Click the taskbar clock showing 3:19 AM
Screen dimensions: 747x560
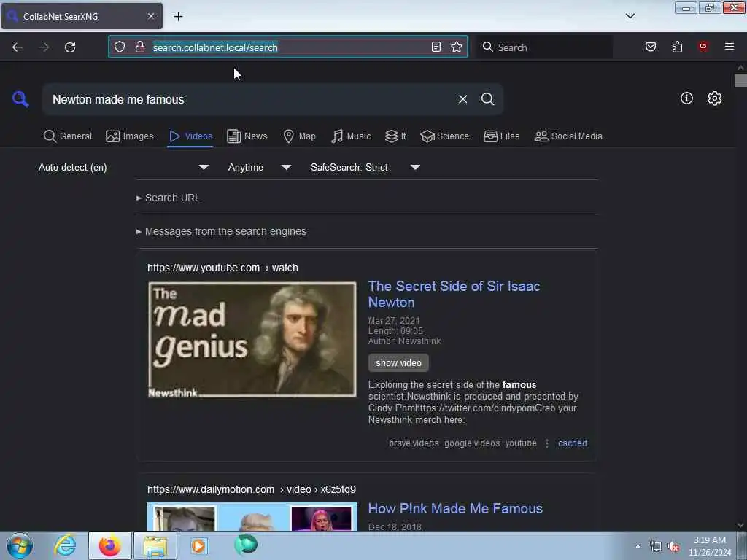pos(710,546)
